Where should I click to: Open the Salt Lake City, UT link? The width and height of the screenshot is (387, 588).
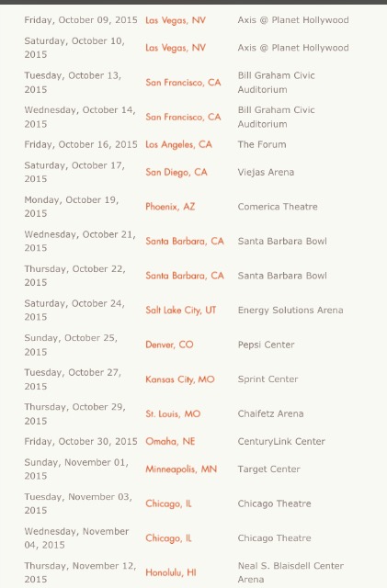[x=180, y=311]
